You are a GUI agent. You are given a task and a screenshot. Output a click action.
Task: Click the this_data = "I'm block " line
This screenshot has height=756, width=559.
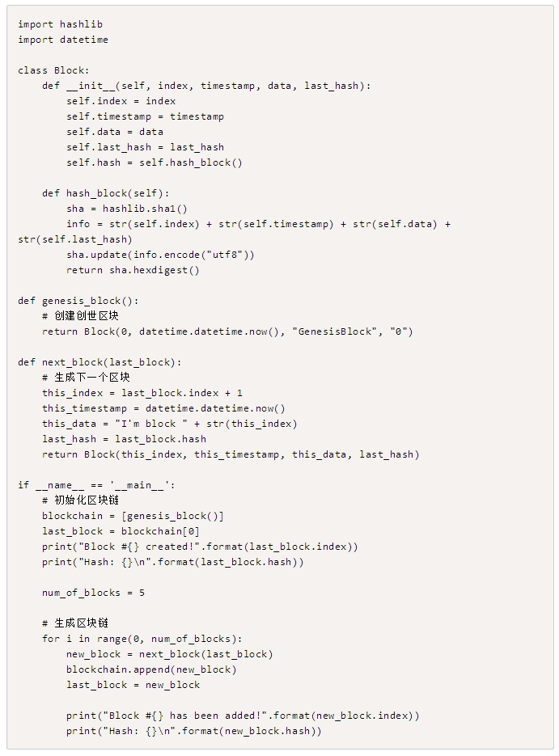click(x=170, y=424)
